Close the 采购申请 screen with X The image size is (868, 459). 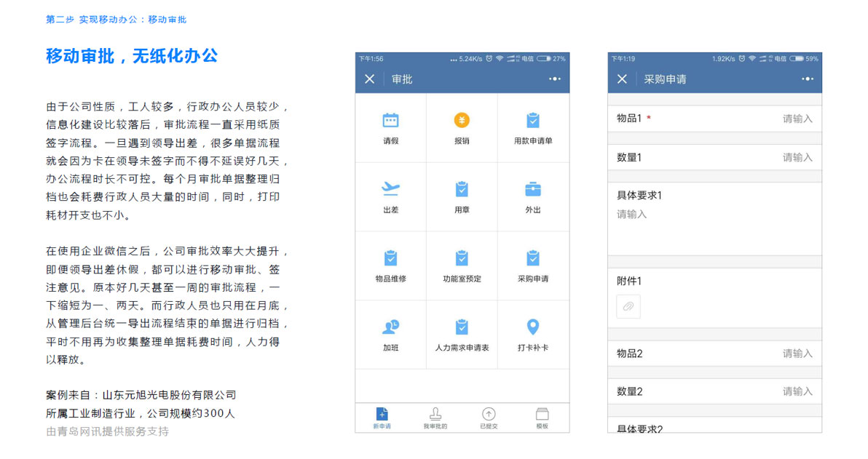coord(622,79)
